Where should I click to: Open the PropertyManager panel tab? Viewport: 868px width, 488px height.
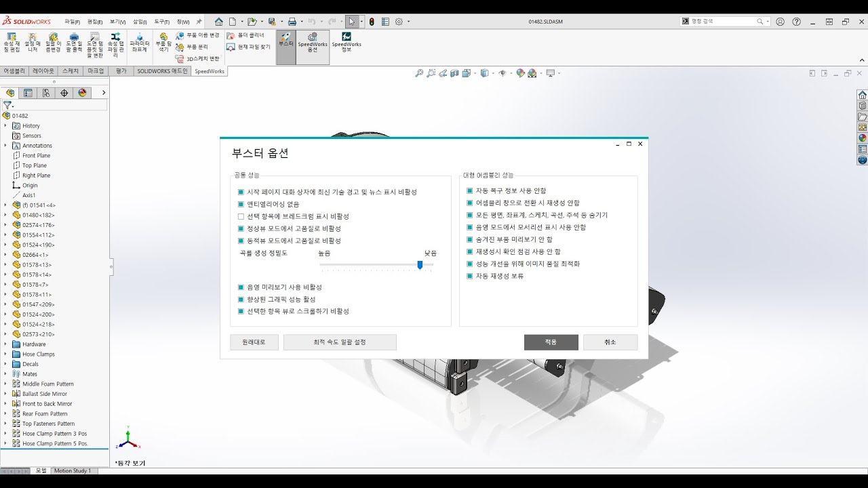tap(28, 93)
